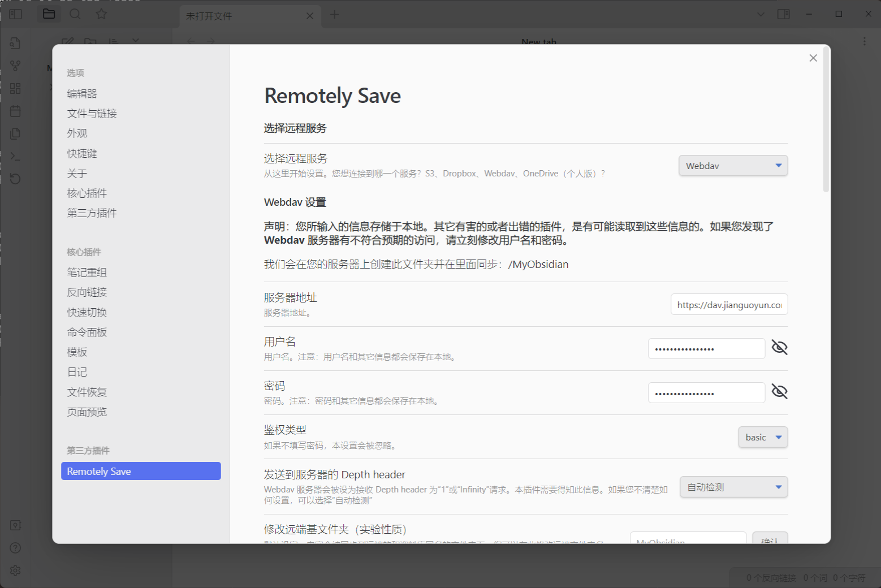The image size is (881, 588).
Task: Select Remotely Save plugin entry
Action: click(141, 471)
